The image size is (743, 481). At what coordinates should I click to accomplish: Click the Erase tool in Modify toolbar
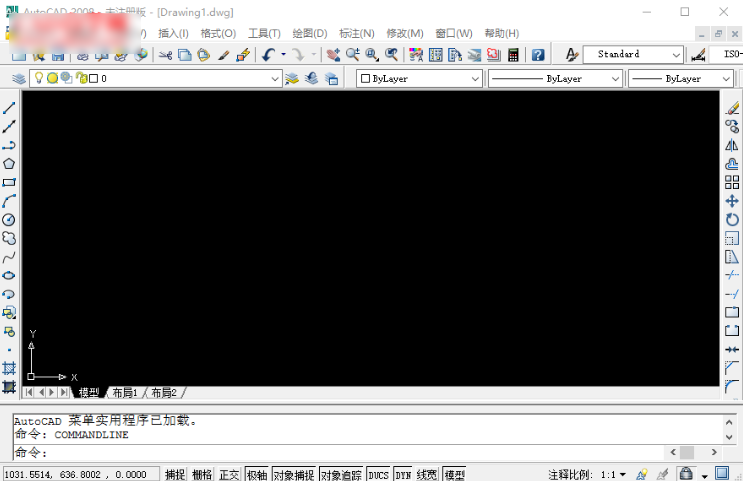tap(732, 108)
